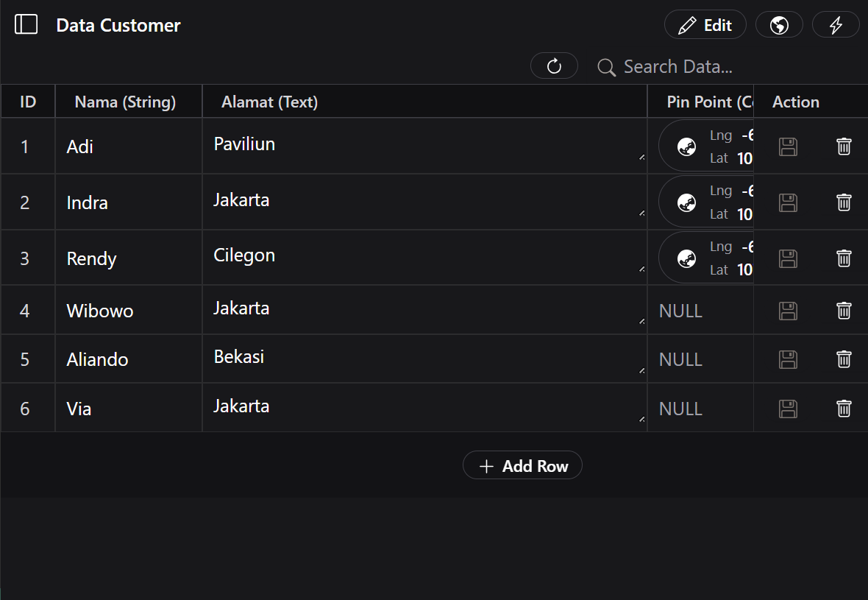Edit the name cell Wibowo

(x=129, y=311)
